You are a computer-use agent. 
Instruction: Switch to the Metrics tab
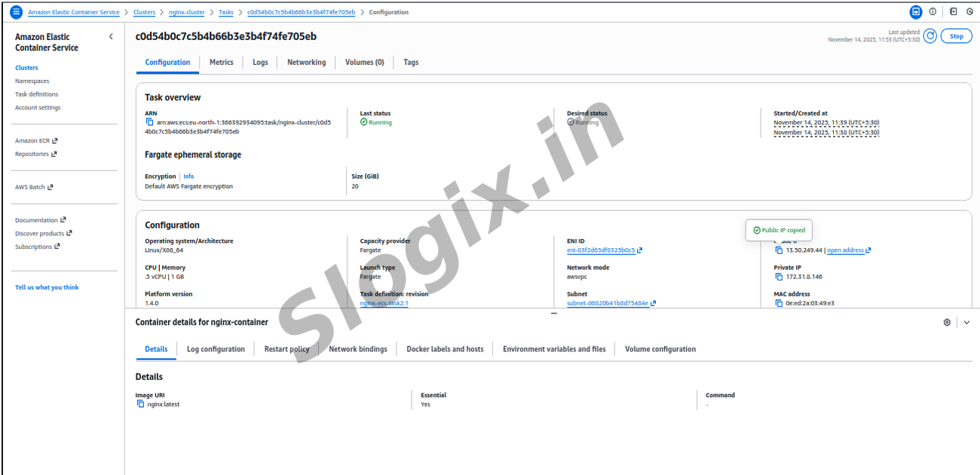[221, 63]
